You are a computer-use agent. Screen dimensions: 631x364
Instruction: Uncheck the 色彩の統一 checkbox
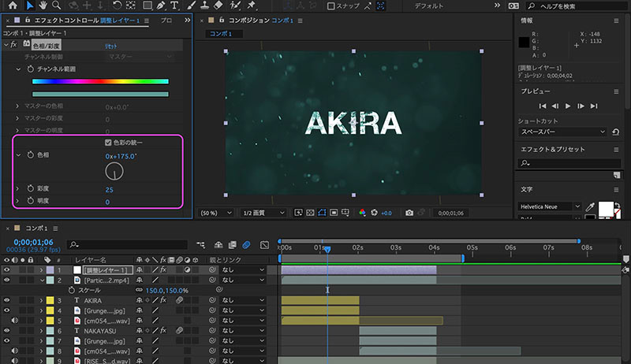point(108,143)
